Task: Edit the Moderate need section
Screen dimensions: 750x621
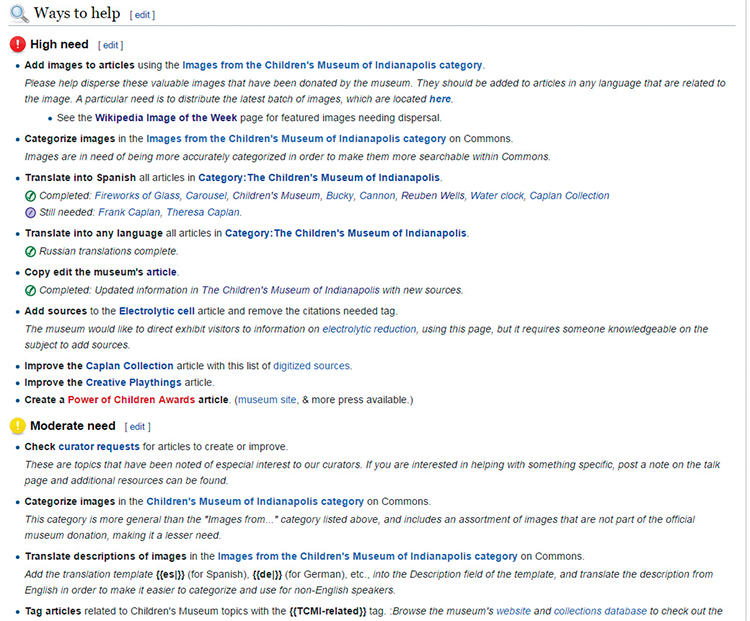Action: point(137,426)
